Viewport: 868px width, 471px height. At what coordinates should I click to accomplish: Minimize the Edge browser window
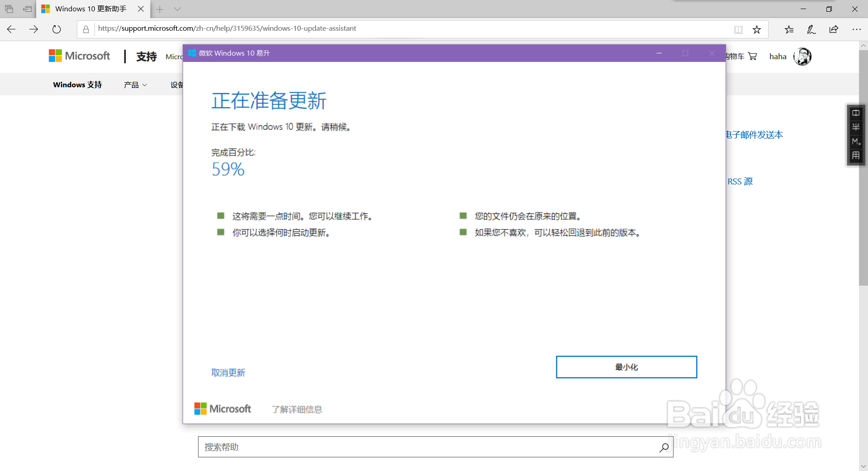(x=803, y=9)
